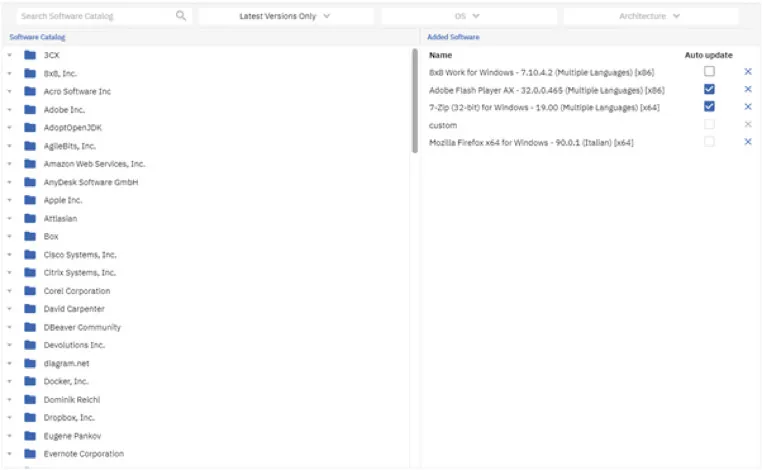Viewport: 762px width, 470px height.
Task: Expand the 3CX tree node
Action: click(x=10, y=55)
